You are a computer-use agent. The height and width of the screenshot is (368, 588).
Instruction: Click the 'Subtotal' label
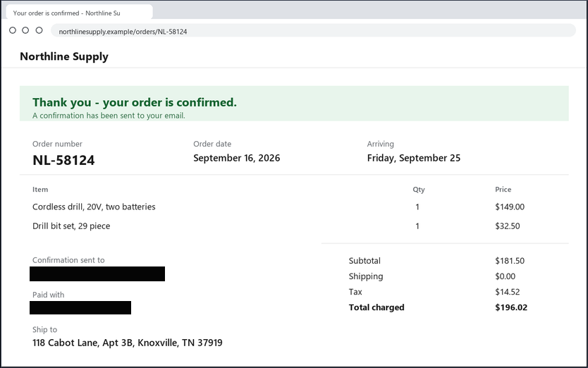[365, 261]
